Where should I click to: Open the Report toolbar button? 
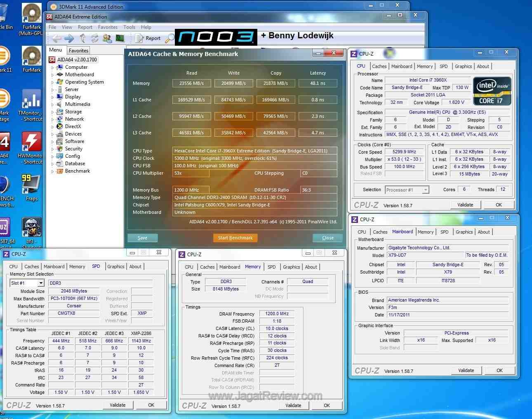[x=148, y=38]
